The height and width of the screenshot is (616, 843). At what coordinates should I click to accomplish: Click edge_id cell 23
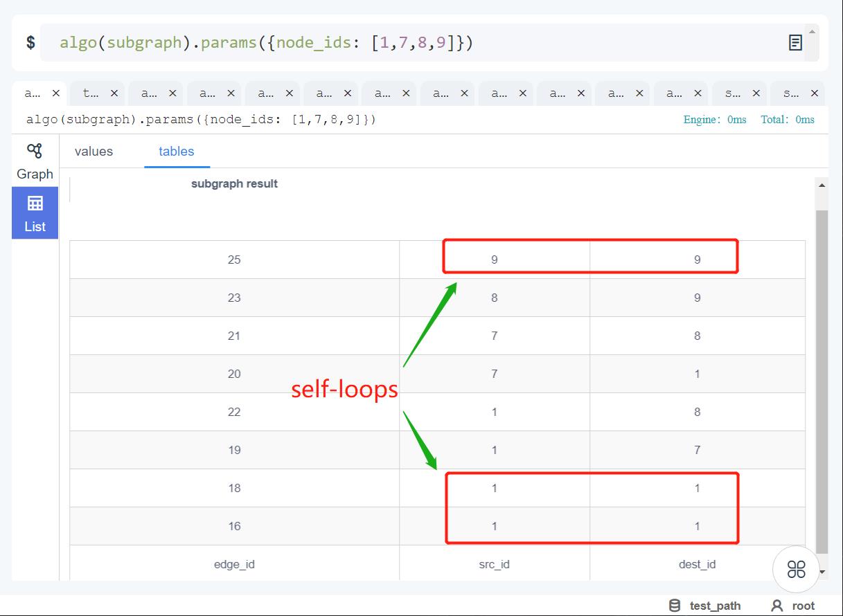tap(234, 298)
